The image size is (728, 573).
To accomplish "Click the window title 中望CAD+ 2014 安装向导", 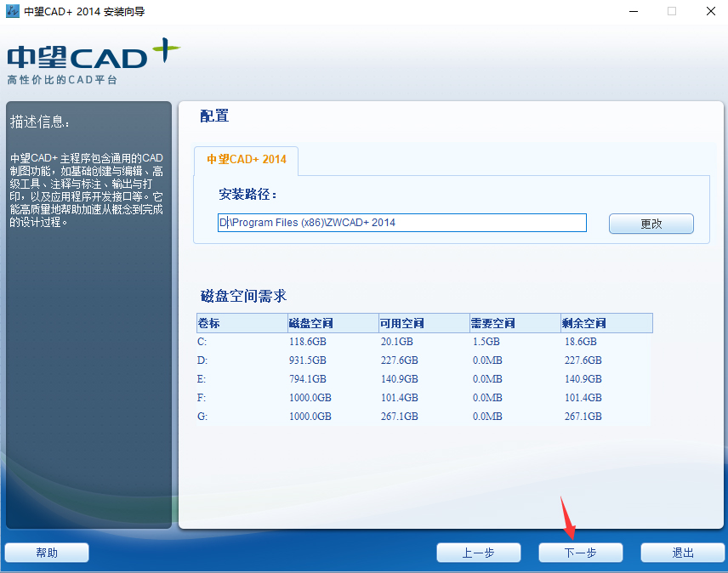I will coord(84,12).
